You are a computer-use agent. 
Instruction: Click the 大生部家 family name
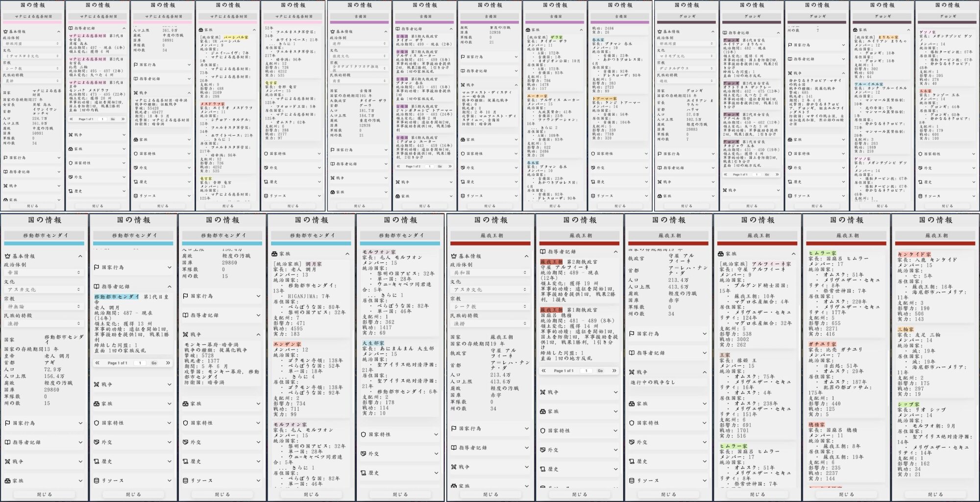point(373,343)
